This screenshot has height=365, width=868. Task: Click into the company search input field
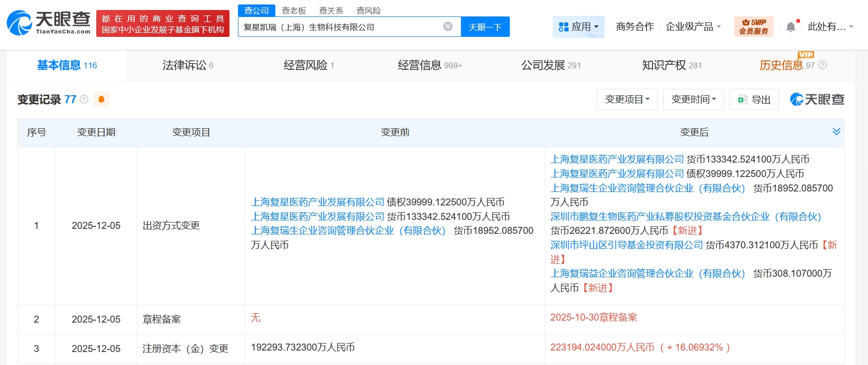coord(339,27)
